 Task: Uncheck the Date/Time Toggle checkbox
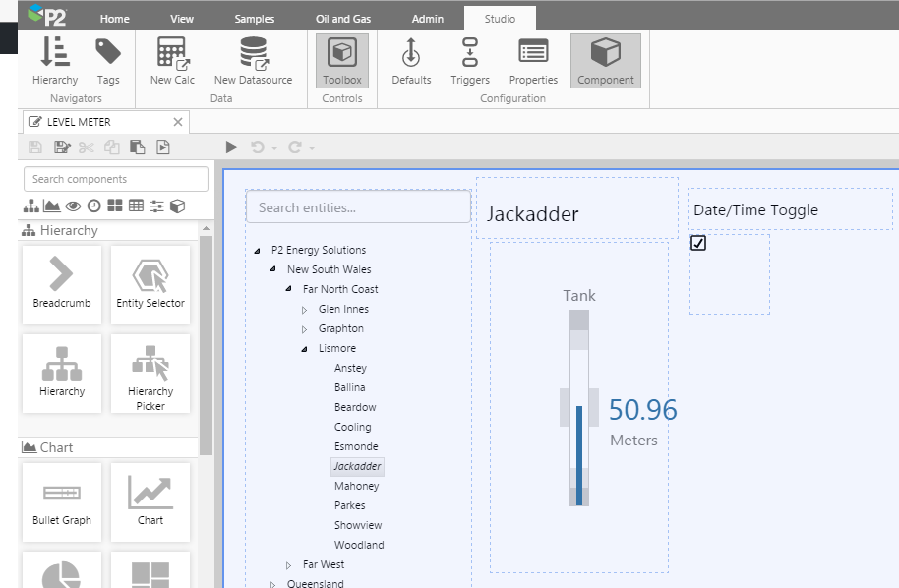click(698, 243)
